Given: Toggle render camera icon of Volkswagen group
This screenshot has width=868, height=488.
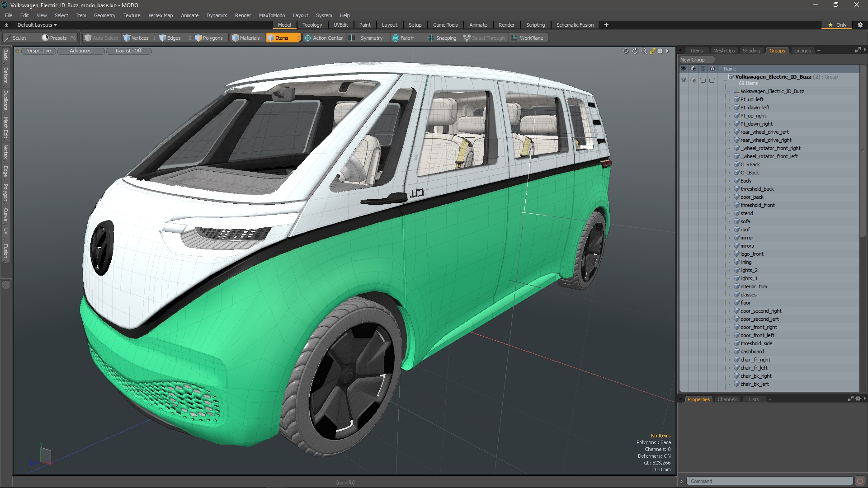Looking at the screenshot, I should [693, 80].
